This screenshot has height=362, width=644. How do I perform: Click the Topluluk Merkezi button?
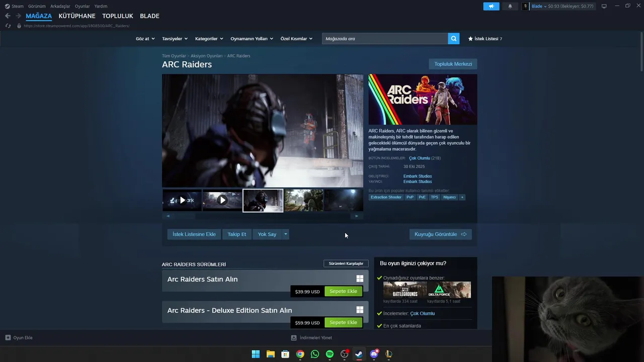453,64
